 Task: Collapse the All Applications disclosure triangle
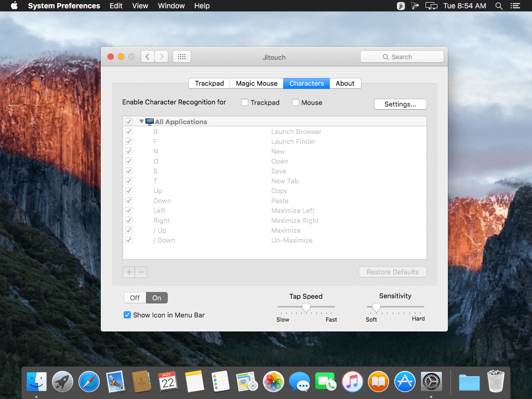click(141, 121)
